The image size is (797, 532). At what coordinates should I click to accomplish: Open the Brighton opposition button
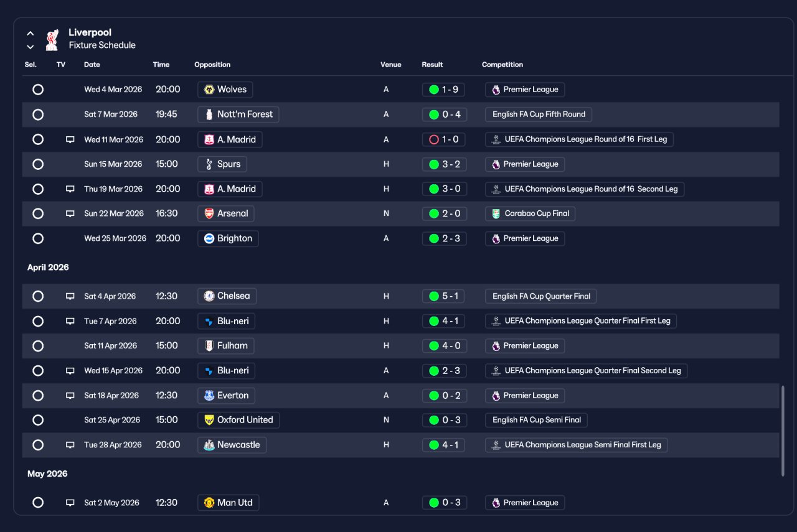coord(228,238)
